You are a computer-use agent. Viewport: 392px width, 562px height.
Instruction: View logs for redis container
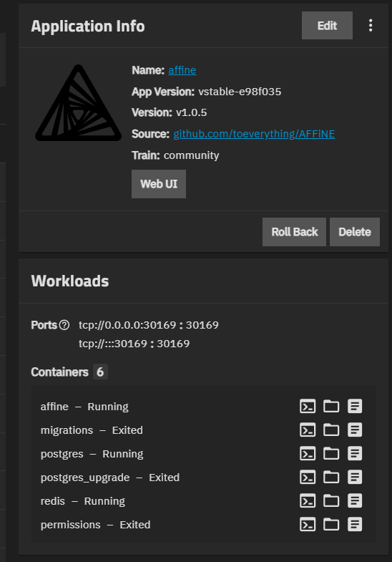pos(355,501)
